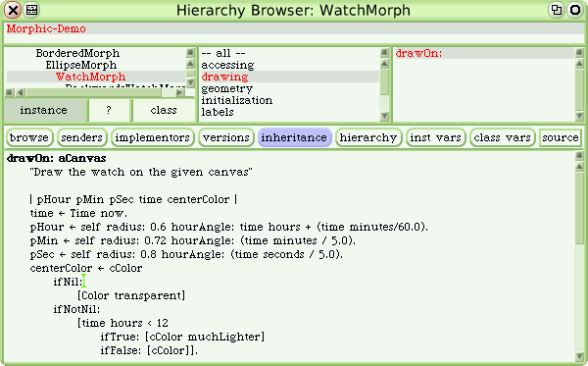Click the implementors button
The height and width of the screenshot is (366, 588).
[x=152, y=137]
